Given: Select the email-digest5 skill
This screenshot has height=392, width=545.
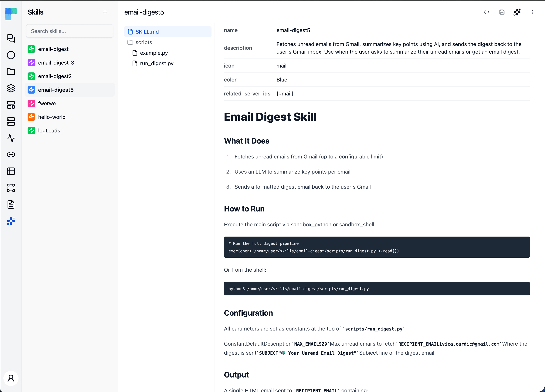Looking at the screenshot, I should coord(69,90).
